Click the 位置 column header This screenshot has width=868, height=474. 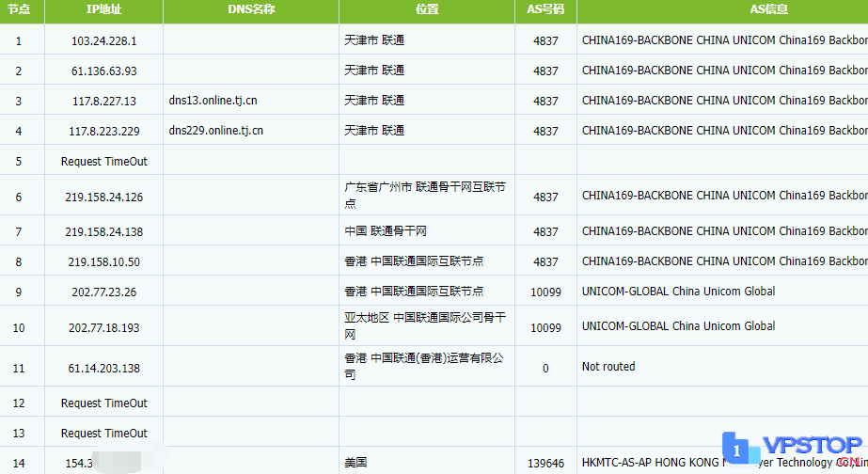click(427, 9)
